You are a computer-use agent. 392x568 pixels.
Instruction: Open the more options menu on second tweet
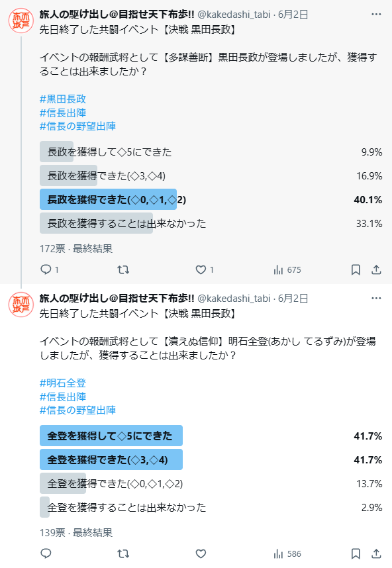coord(376,298)
